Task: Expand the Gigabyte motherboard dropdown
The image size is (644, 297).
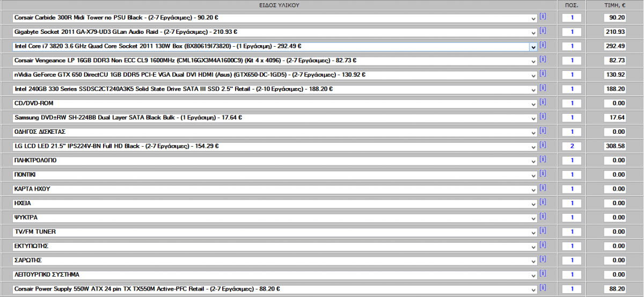Action: point(275,32)
